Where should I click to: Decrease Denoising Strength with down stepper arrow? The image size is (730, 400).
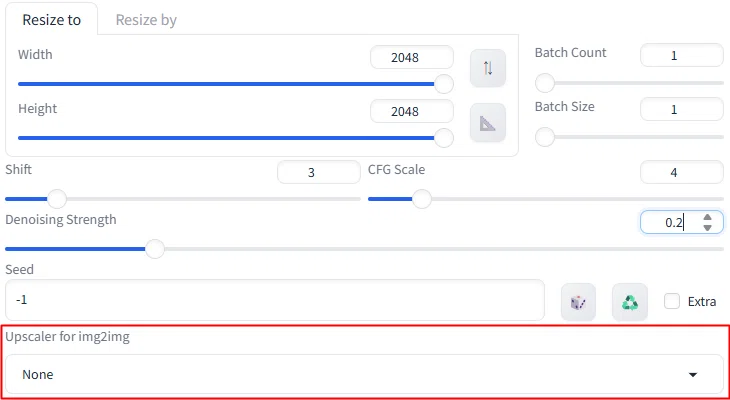click(x=708, y=228)
